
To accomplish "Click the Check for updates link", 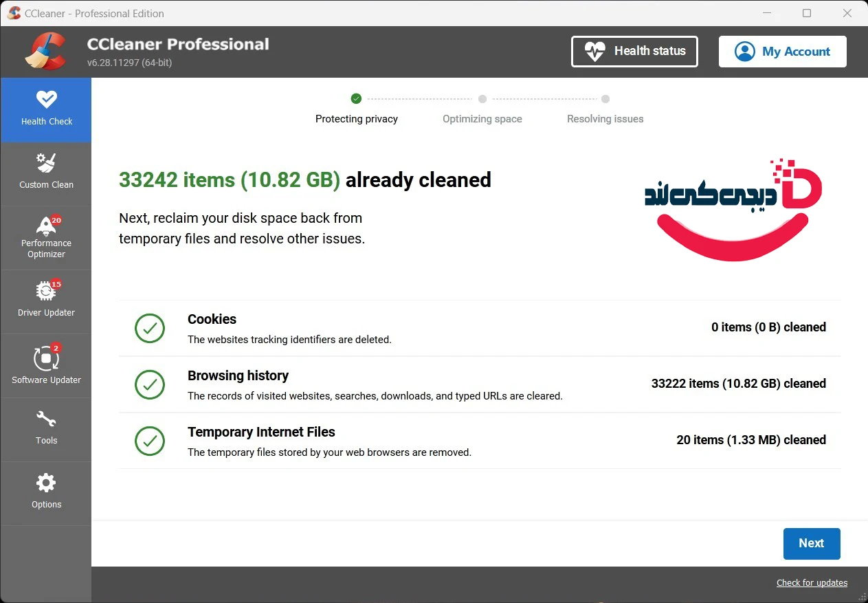I will pyautogui.click(x=812, y=583).
